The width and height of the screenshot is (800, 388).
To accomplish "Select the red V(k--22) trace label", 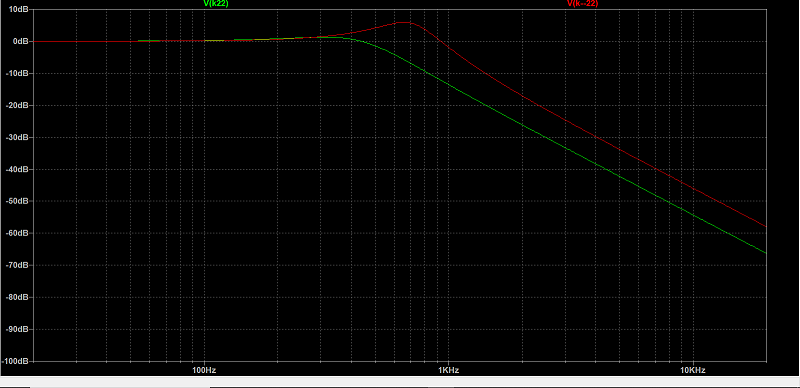I will [582, 3].
